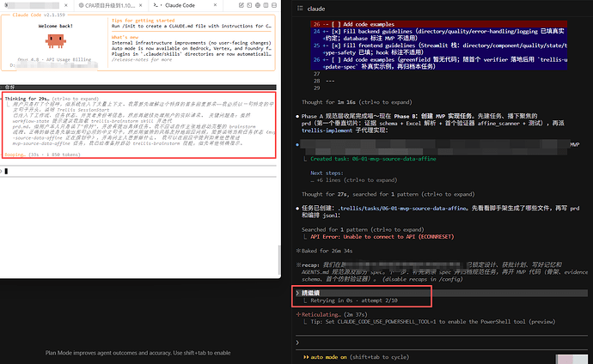Click the Claude Code mascot image

click(56, 41)
